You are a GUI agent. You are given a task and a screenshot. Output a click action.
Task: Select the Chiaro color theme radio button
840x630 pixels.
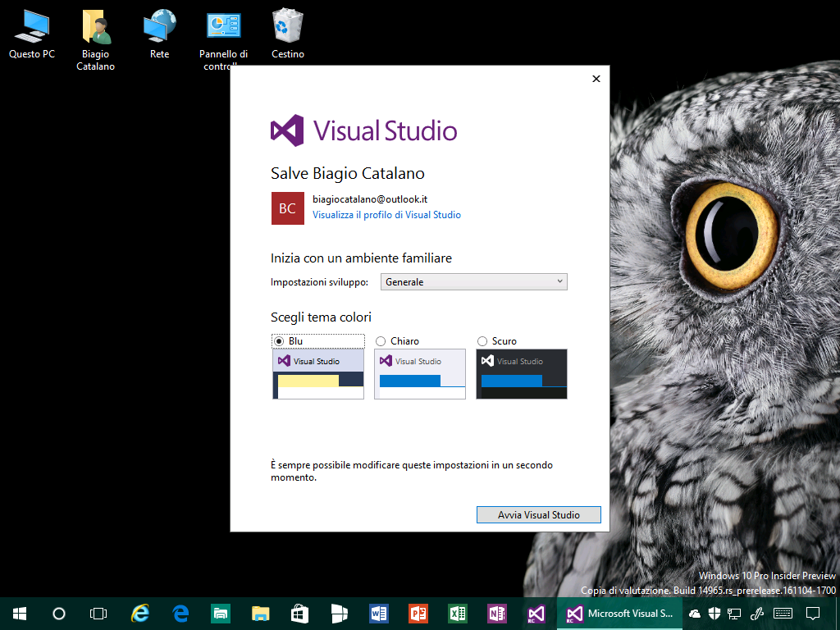point(381,341)
